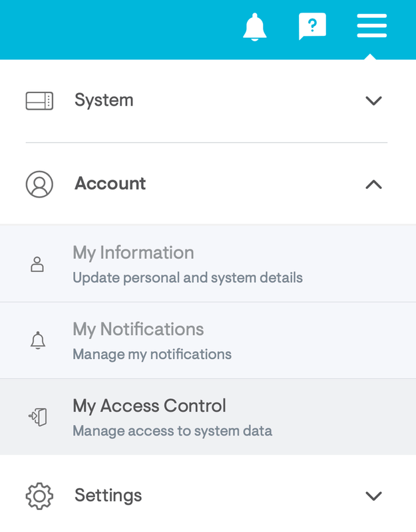Open My Notifications menu item

click(138, 330)
